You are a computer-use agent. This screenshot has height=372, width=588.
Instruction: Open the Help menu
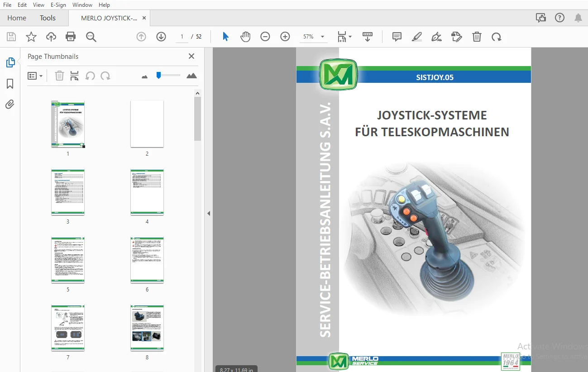(104, 5)
